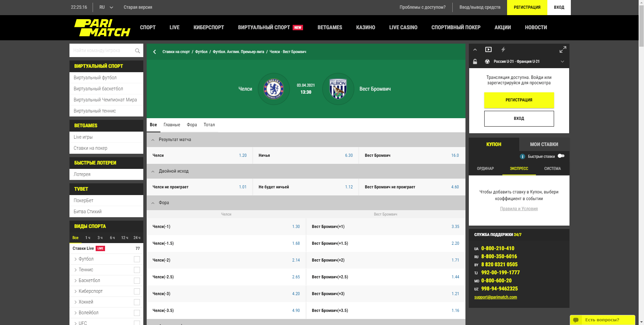Click top bar РЕГИСТРАЦИЯ button
Viewport: 644px width, 325px height.
(x=527, y=7)
